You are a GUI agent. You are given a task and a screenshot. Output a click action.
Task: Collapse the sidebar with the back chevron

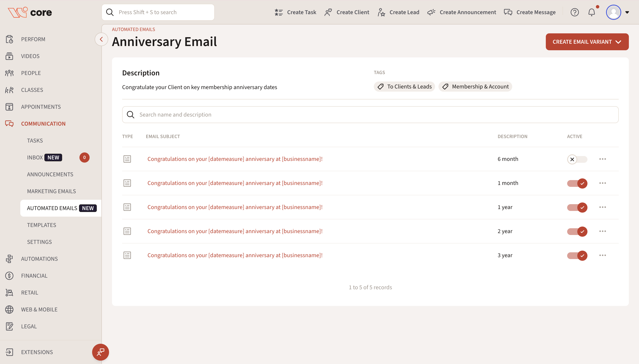(101, 39)
